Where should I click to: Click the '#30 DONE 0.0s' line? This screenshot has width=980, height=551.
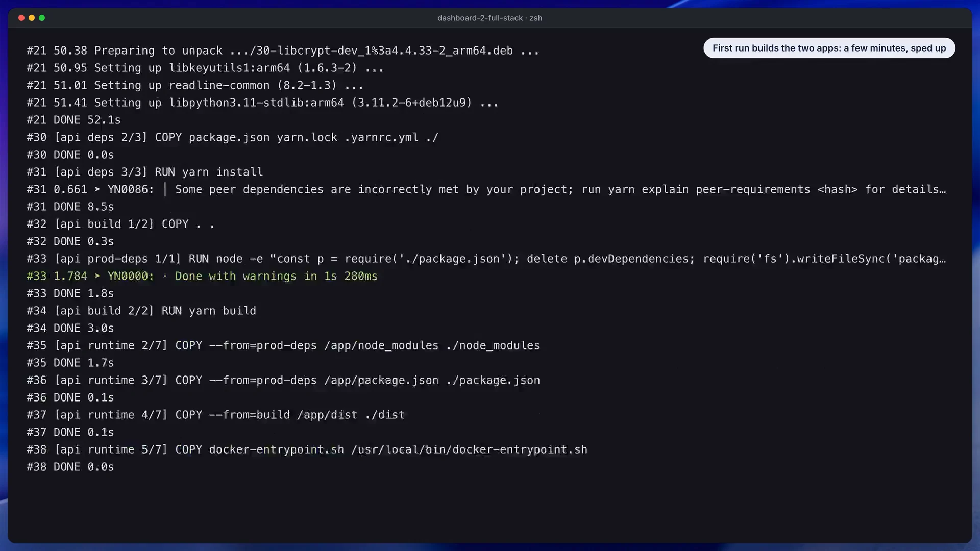pyautogui.click(x=70, y=155)
